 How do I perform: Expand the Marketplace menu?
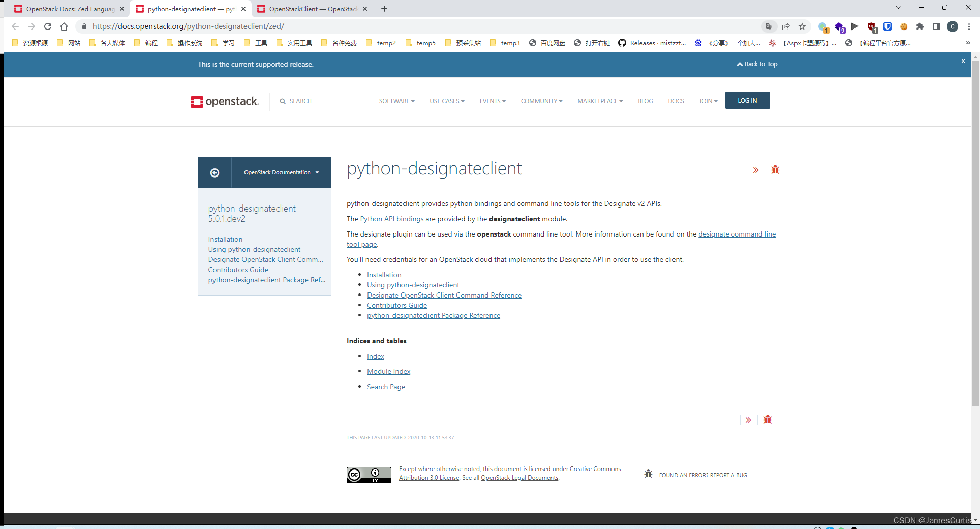600,101
